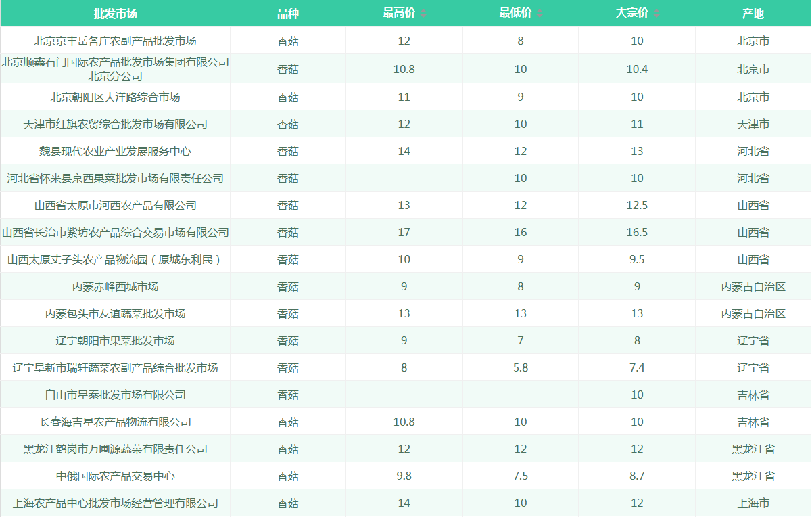Select 内蒙赤峰西城市场 row
Screen dimensions: 812x517
115,287
